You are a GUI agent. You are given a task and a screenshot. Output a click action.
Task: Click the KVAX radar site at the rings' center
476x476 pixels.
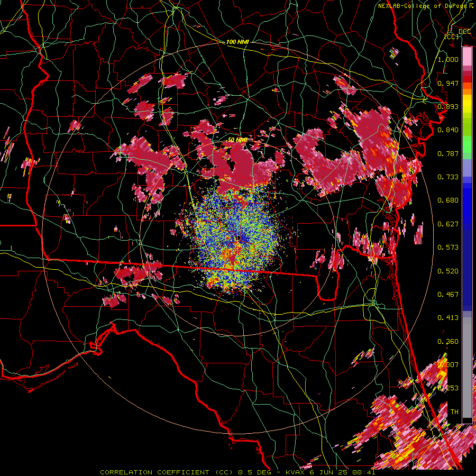click(238, 238)
